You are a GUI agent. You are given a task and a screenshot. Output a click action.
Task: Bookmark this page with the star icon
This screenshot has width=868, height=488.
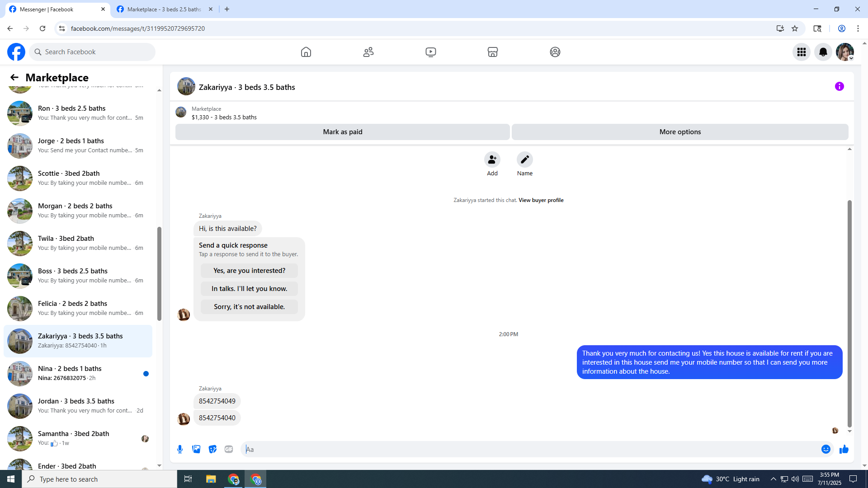click(795, 28)
